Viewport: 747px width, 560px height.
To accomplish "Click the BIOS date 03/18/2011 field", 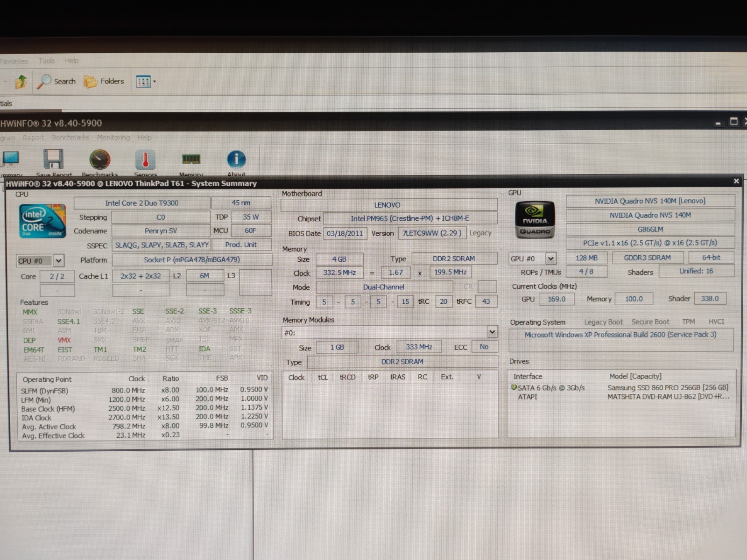I will [345, 233].
